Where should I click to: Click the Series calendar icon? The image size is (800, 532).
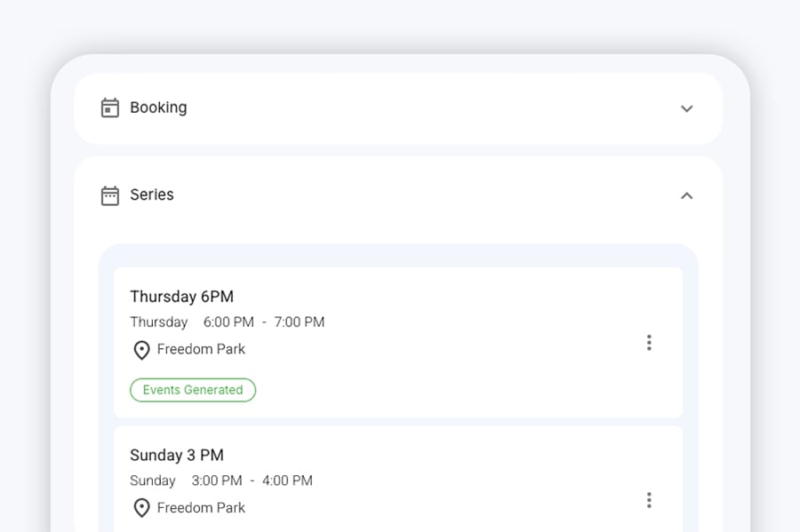click(109, 195)
